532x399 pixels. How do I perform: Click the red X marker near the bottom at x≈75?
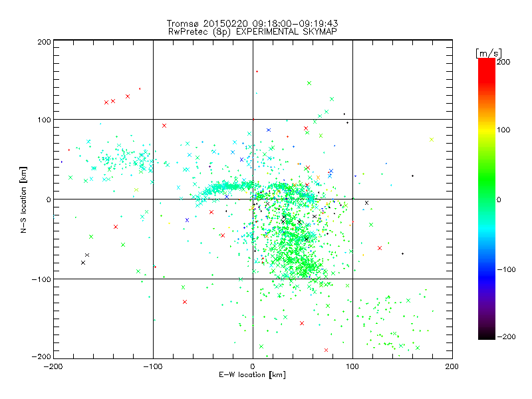click(326, 350)
